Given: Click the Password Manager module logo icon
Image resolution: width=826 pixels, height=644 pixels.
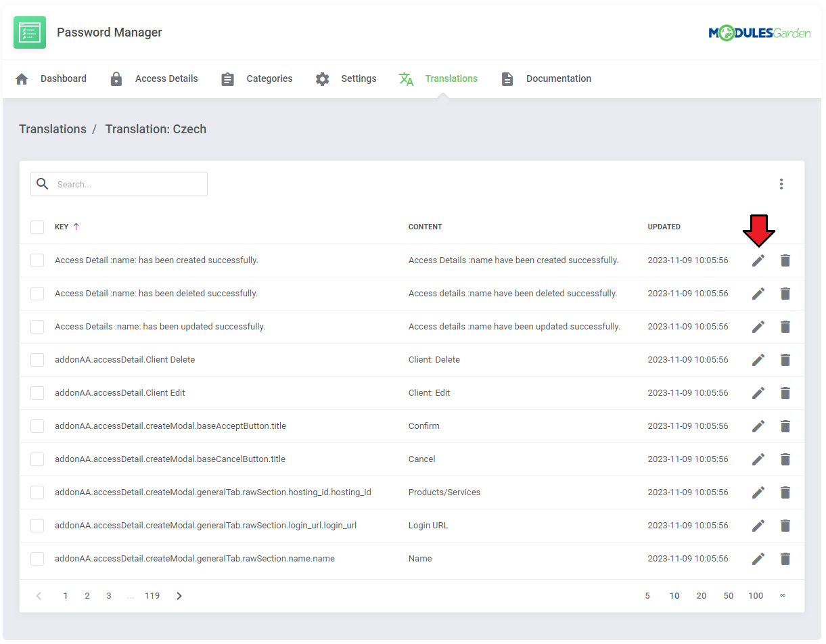Looking at the screenshot, I should 30,32.
